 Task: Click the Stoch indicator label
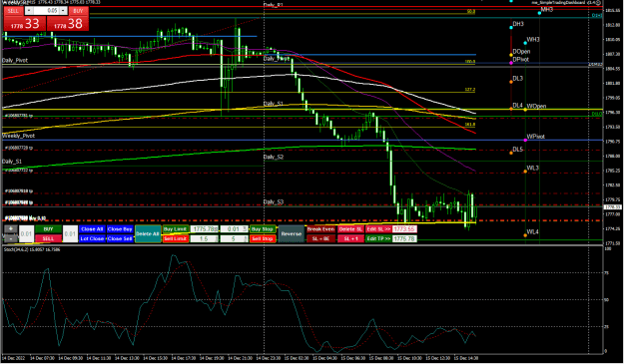click(x=32, y=249)
